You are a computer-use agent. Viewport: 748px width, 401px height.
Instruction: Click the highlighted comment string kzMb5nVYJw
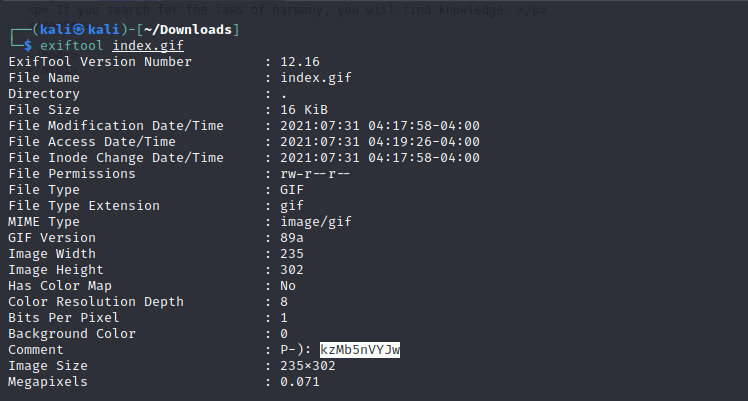pyautogui.click(x=360, y=350)
